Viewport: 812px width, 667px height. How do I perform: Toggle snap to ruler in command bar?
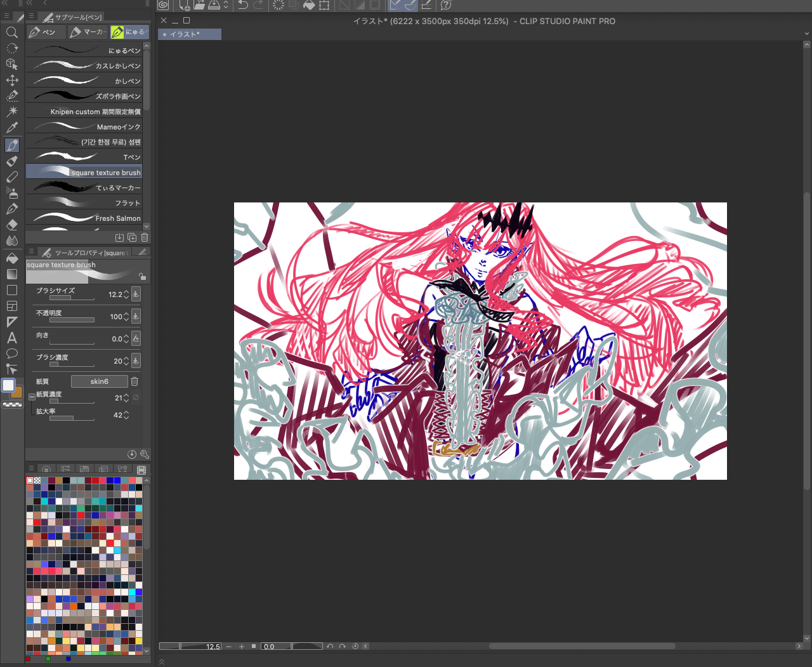coord(395,6)
